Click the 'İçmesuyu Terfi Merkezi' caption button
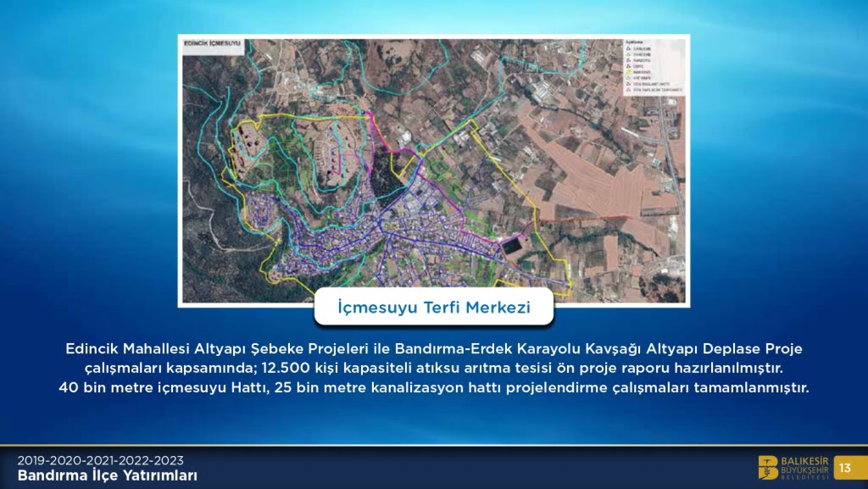 [434, 307]
